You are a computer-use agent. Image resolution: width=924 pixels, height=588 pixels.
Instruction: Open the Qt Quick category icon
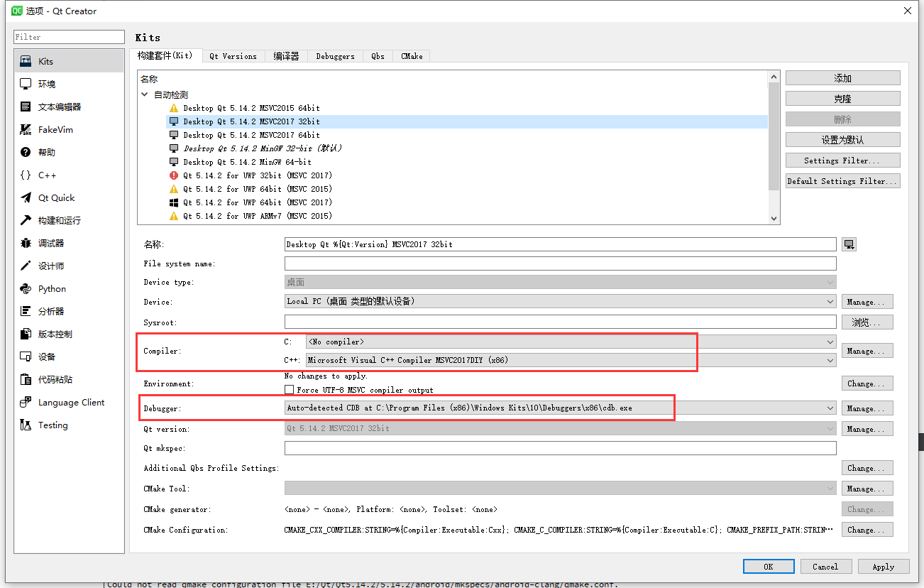coord(26,197)
